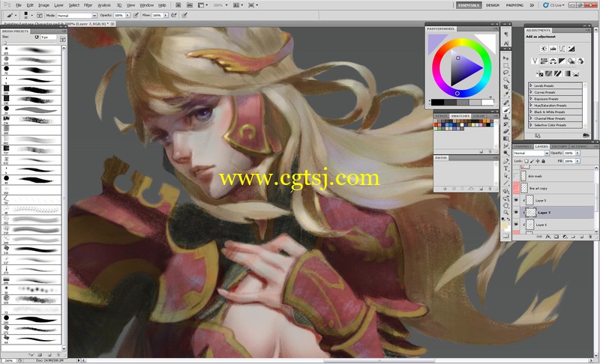
Task: Open the Image menu
Action: click(43, 5)
